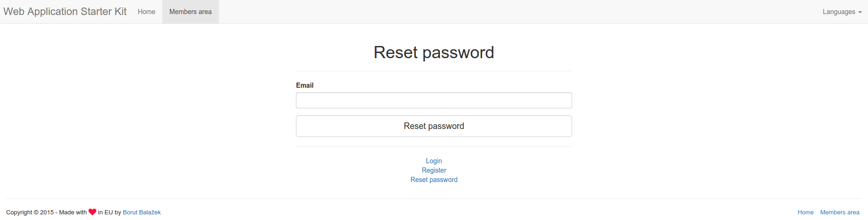Click the footer Home link
This screenshot has height=220, width=868.
tap(806, 212)
